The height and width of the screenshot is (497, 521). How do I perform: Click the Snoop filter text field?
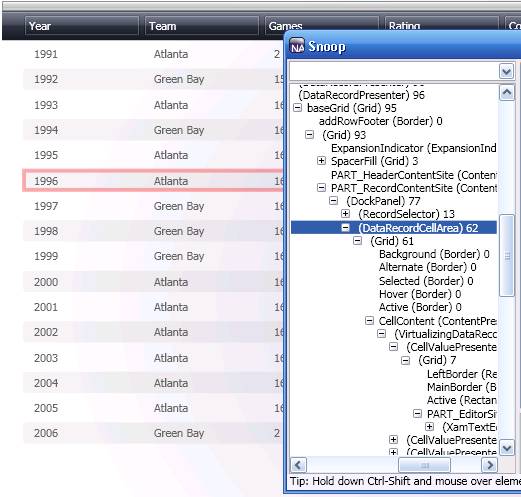[x=394, y=71]
